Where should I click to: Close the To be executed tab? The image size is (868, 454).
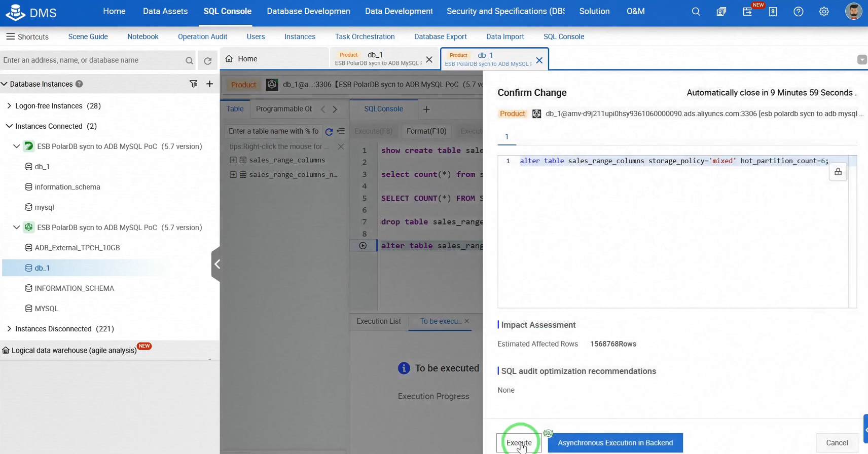pos(467,321)
